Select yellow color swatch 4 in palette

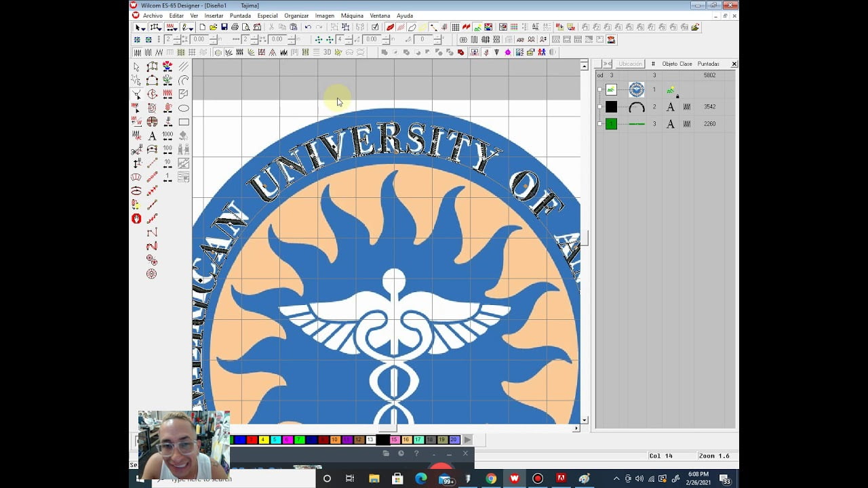point(263,440)
